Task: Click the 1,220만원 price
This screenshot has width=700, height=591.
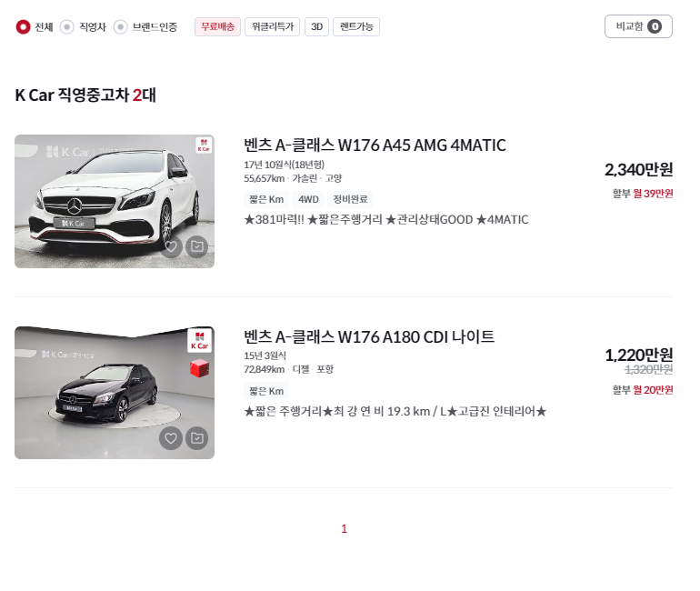Action: pos(638,356)
